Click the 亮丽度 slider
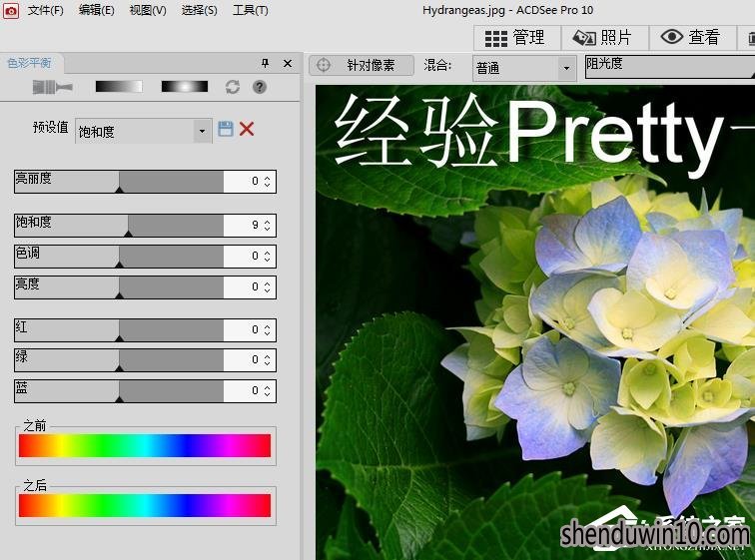This screenshot has width=755, height=560. pyautogui.click(x=119, y=182)
